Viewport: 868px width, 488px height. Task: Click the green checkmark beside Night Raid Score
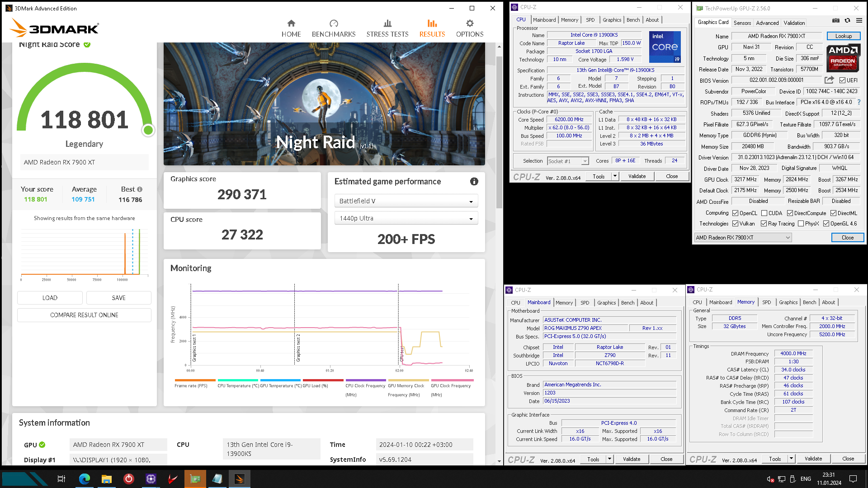(87, 44)
